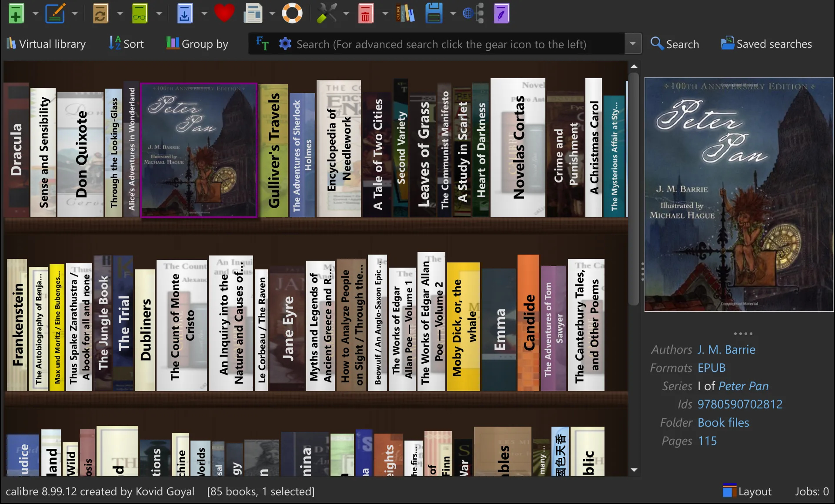This screenshot has width=835, height=504.
Task: Click the Add books icon
Action: click(16, 13)
